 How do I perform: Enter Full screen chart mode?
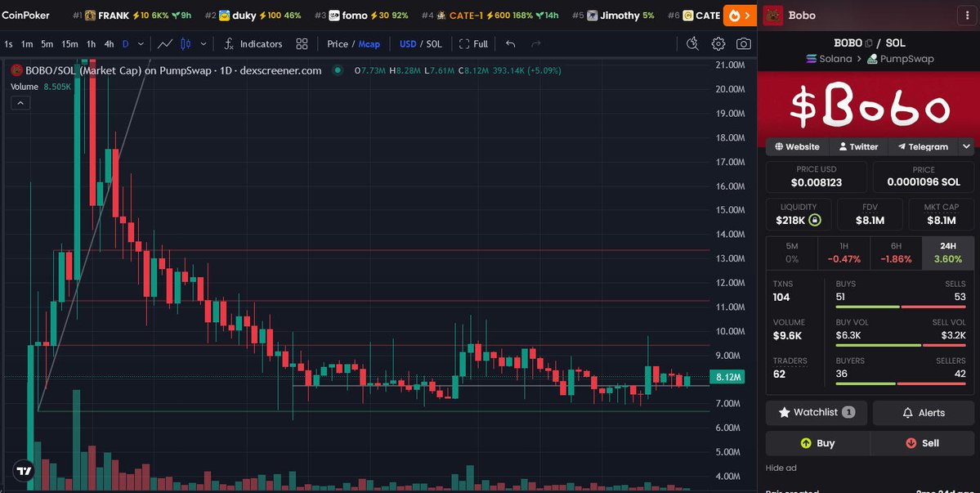tap(473, 43)
